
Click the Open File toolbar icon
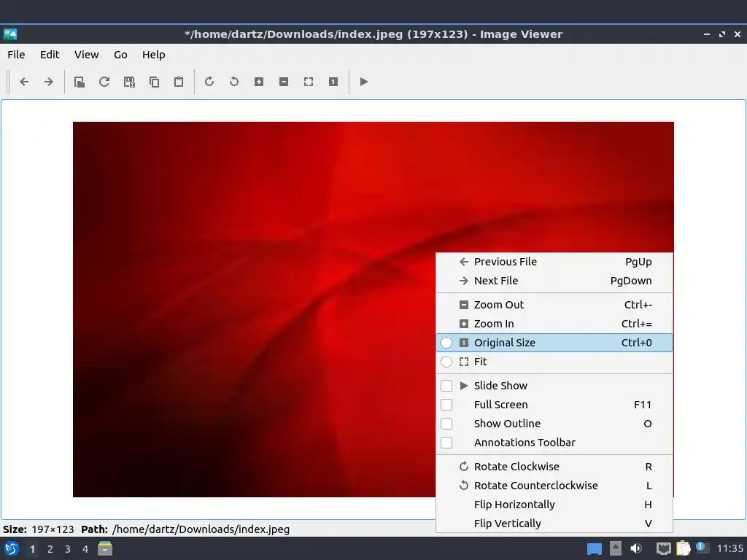point(80,82)
